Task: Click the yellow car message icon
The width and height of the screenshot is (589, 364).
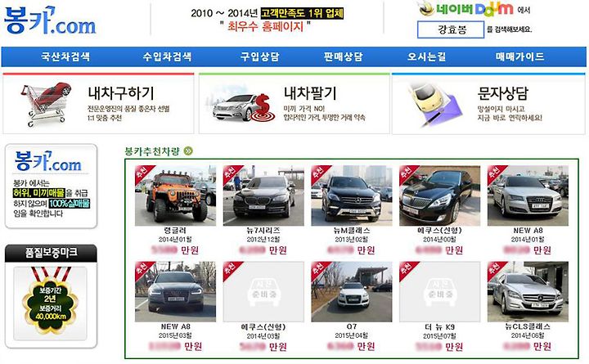Action: tap(434, 103)
